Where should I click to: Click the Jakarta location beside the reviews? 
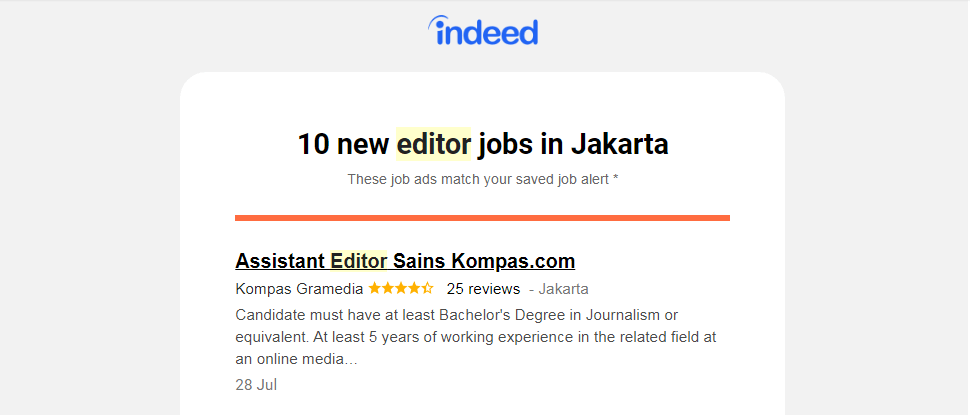pyautogui.click(x=564, y=289)
